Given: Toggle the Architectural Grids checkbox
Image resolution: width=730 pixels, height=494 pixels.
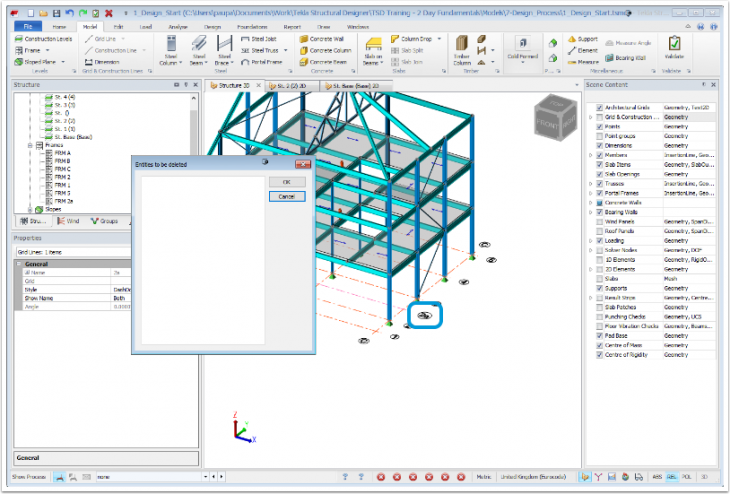Looking at the screenshot, I should coord(600,108).
